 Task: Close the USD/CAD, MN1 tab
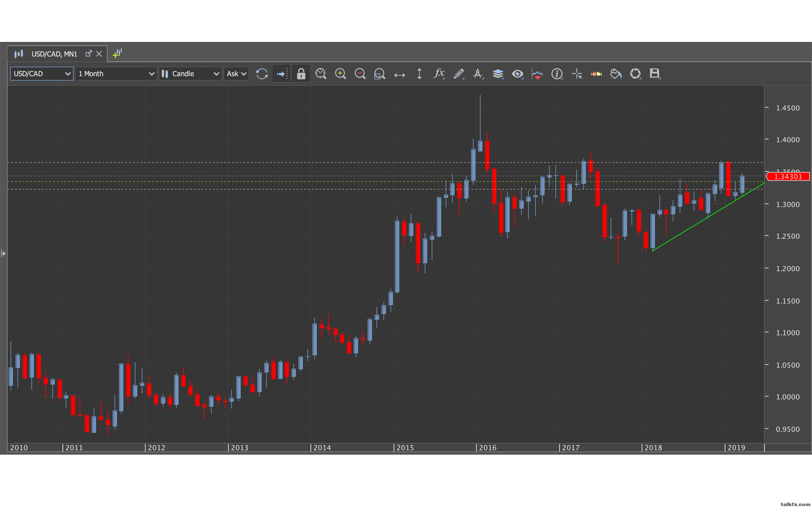[x=99, y=54]
